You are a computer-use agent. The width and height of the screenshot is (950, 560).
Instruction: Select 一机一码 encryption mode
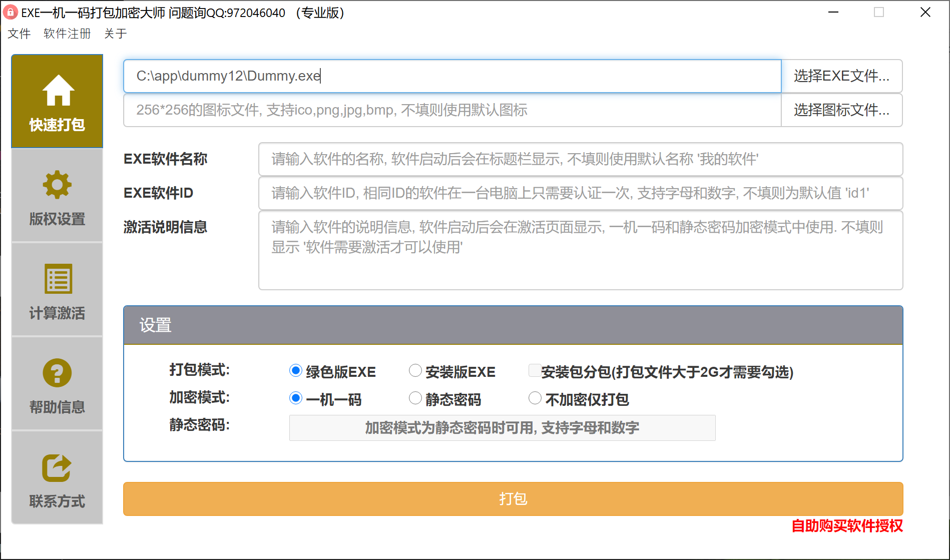(296, 398)
